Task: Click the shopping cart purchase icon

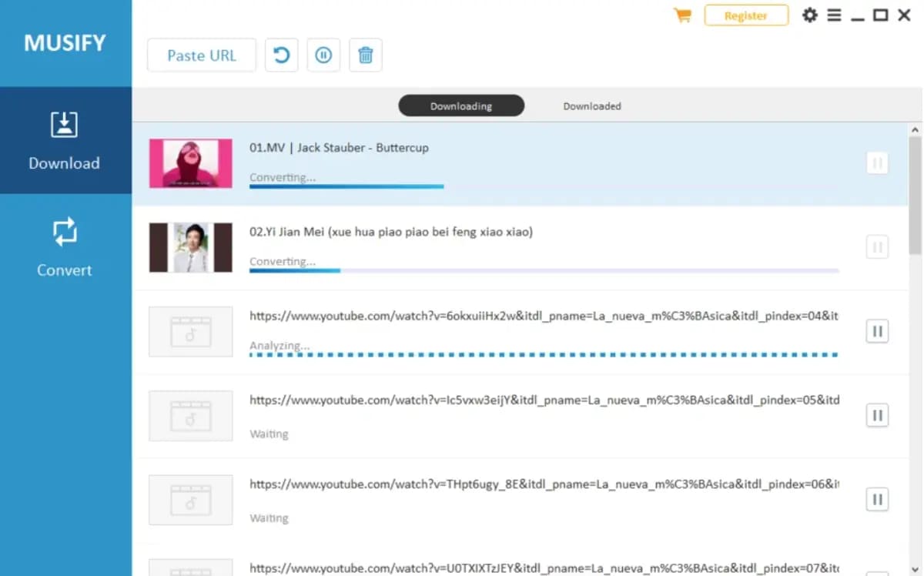Action: pyautogui.click(x=682, y=15)
